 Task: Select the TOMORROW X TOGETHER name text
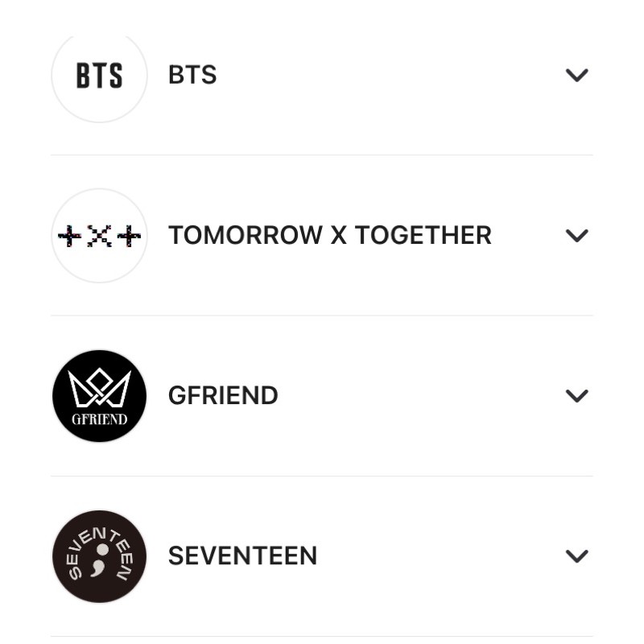329,235
